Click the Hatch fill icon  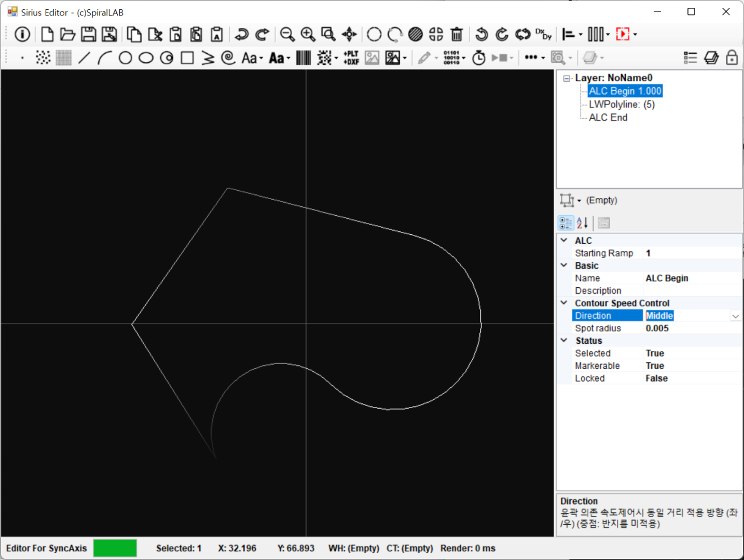(415, 34)
